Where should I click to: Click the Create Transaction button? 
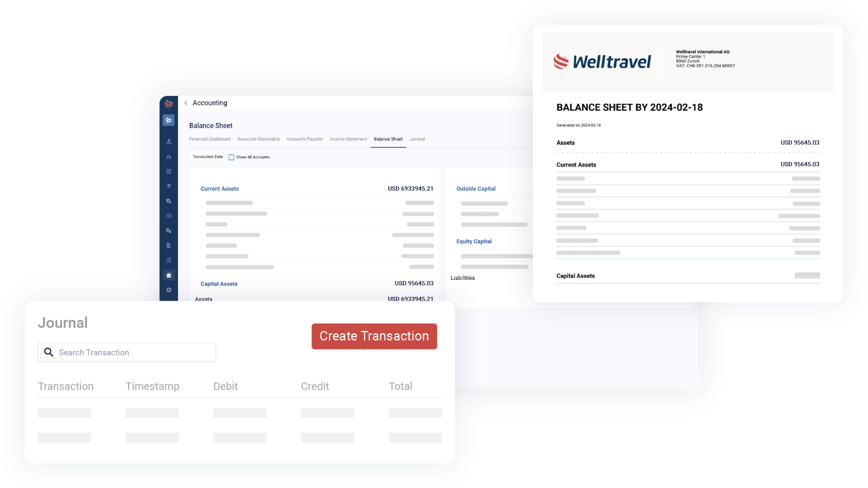pyautogui.click(x=374, y=336)
